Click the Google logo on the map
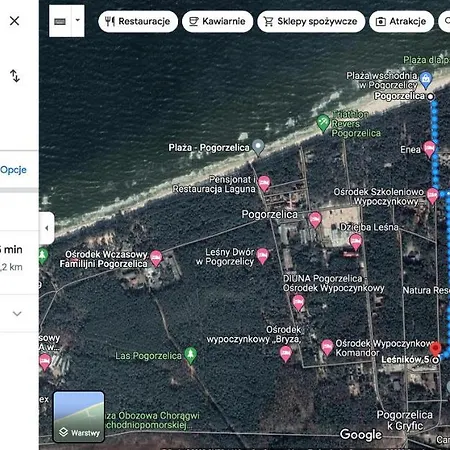 pos(361,434)
